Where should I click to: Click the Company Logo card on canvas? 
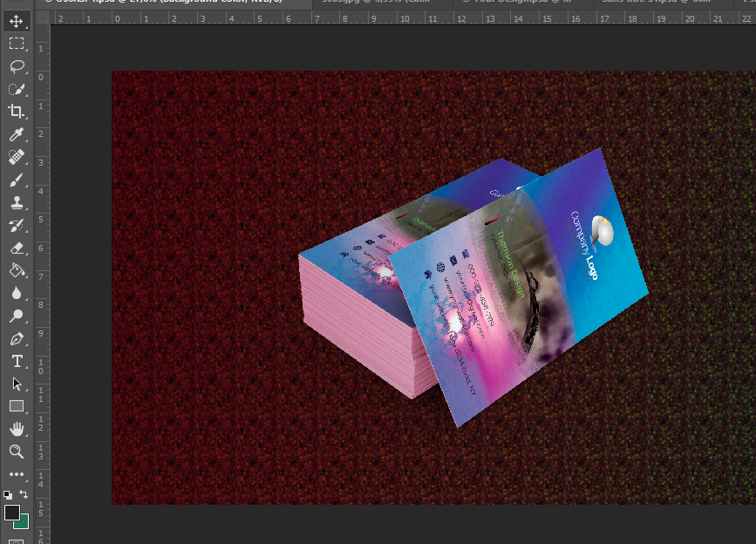[520, 289]
